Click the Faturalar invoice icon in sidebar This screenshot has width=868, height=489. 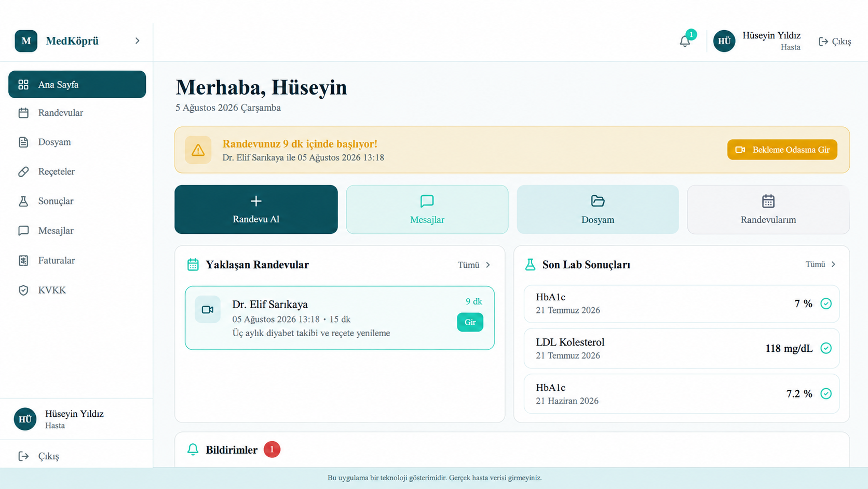23,260
